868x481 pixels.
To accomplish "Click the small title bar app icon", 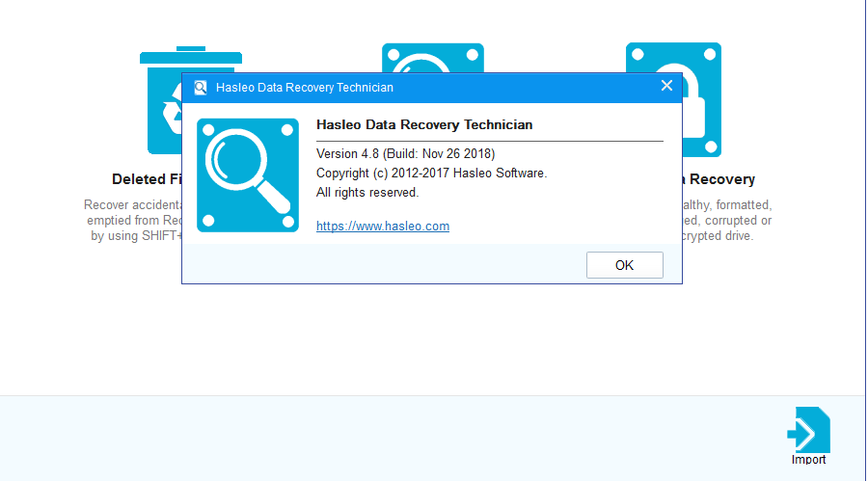I will 201,88.
